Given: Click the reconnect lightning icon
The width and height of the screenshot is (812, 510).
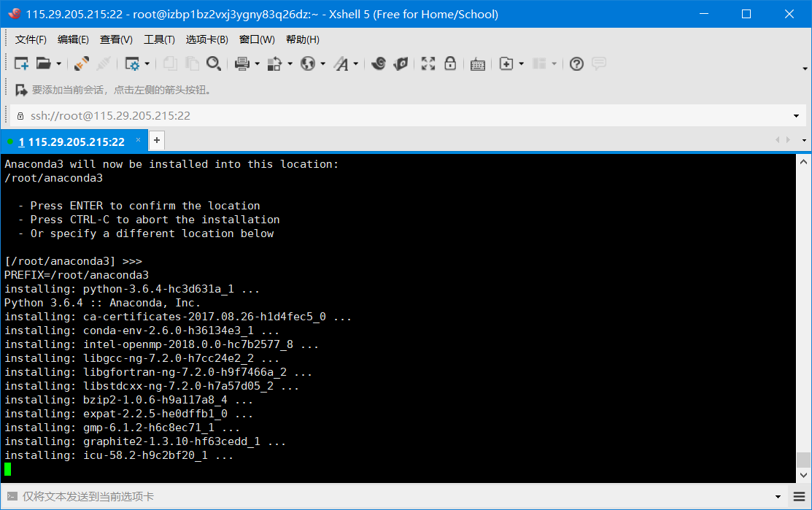Looking at the screenshot, I should click(80, 63).
